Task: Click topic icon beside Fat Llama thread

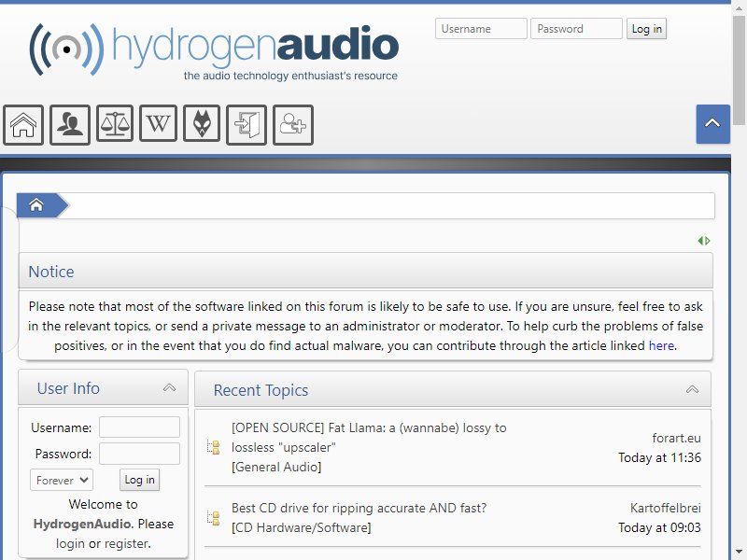Action: pos(214,447)
